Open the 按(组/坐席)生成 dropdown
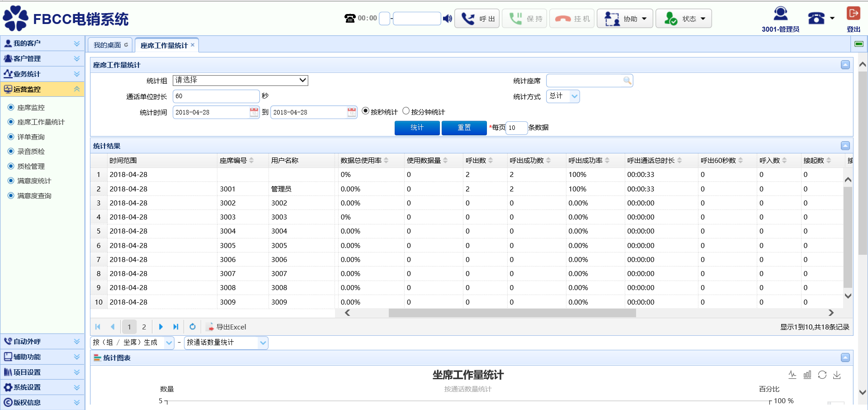The image size is (868, 410). (x=132, y=343)
